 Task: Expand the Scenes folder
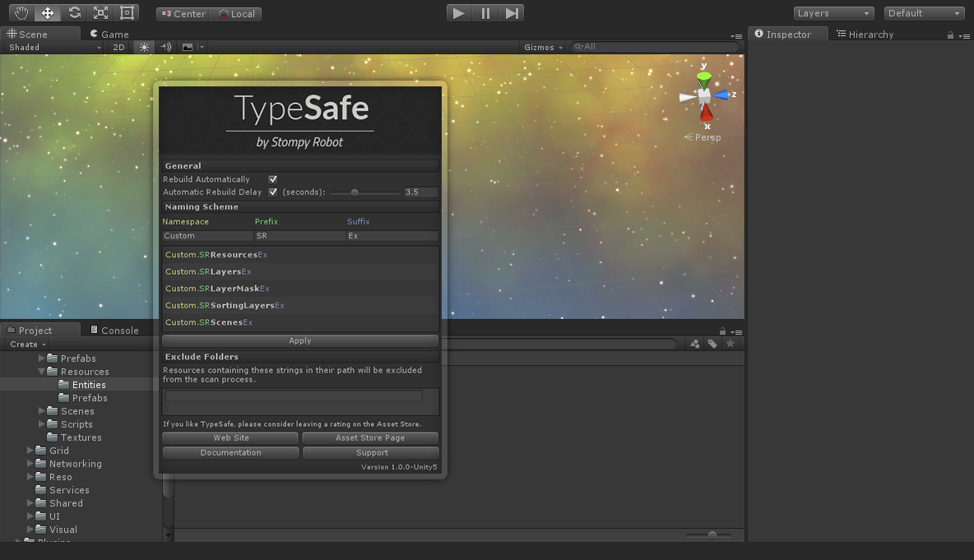(42, 411)
